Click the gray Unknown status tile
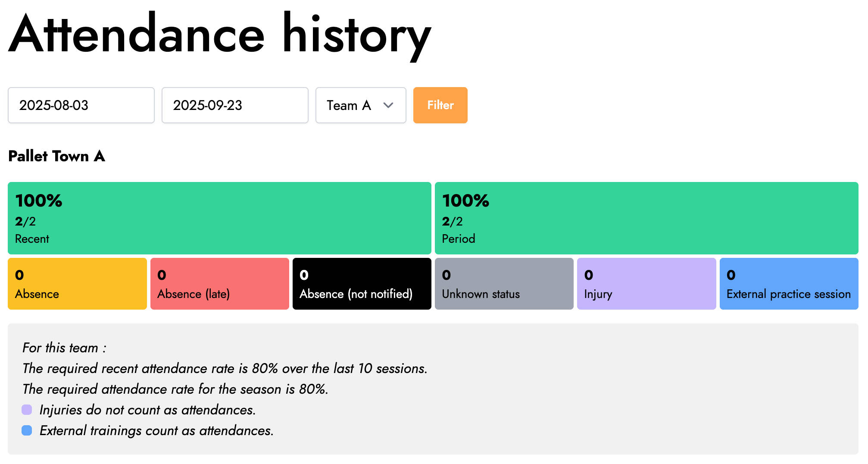 504,284
